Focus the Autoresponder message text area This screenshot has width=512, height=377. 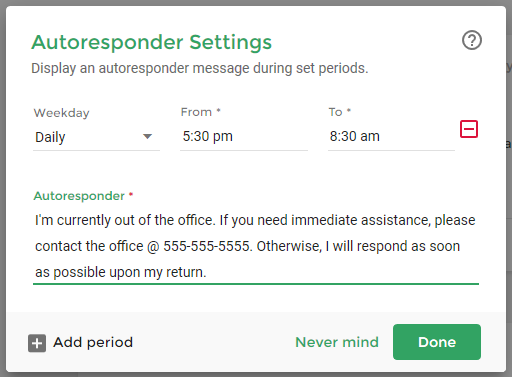[x=256, y=246]
